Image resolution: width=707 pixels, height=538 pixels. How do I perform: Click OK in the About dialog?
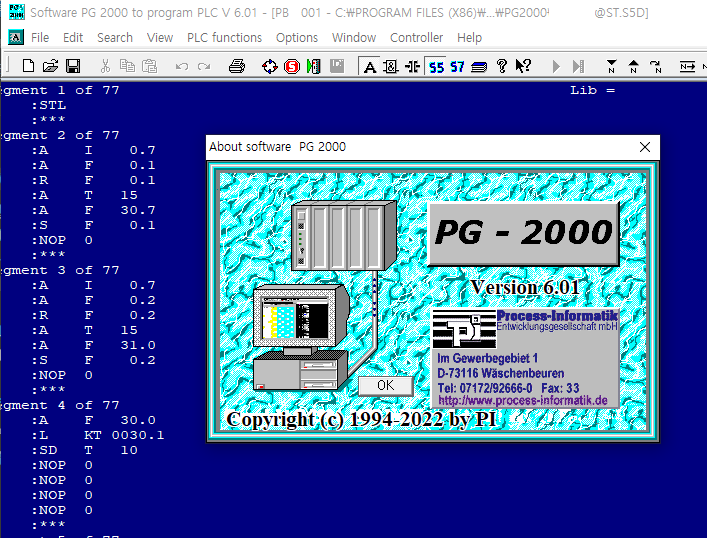[386, 386]
